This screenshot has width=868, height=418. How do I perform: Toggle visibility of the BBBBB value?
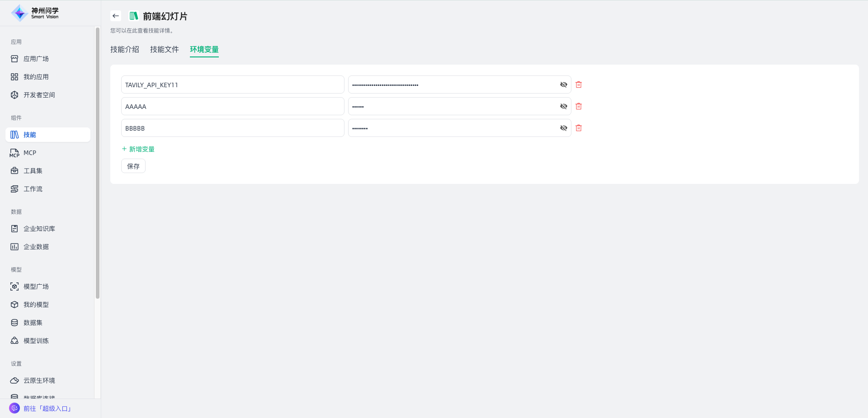click(563, 128)
